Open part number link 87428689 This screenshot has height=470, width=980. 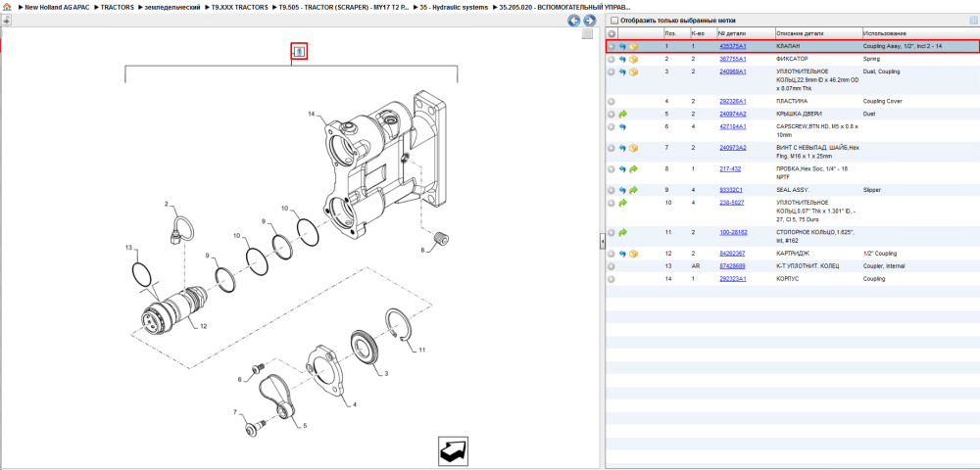click(732, 266)
